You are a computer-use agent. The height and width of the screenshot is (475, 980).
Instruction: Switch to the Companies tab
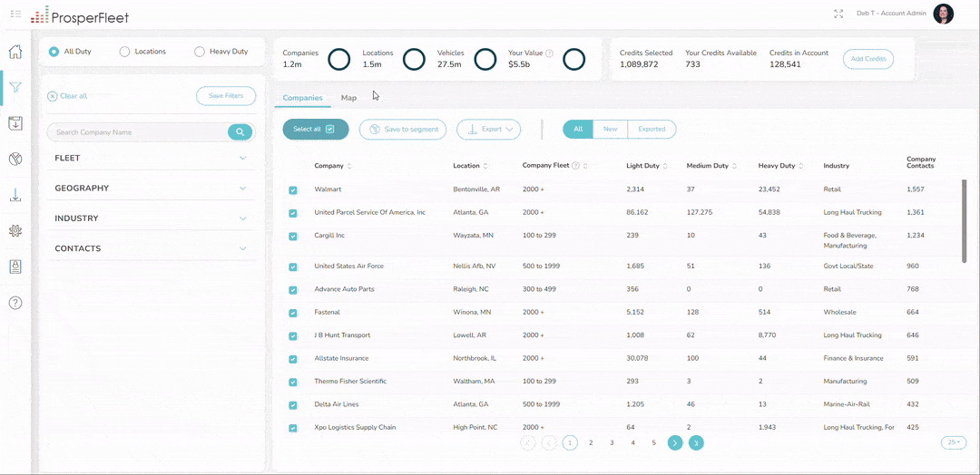pyautogui.click(x=302, y=98)
